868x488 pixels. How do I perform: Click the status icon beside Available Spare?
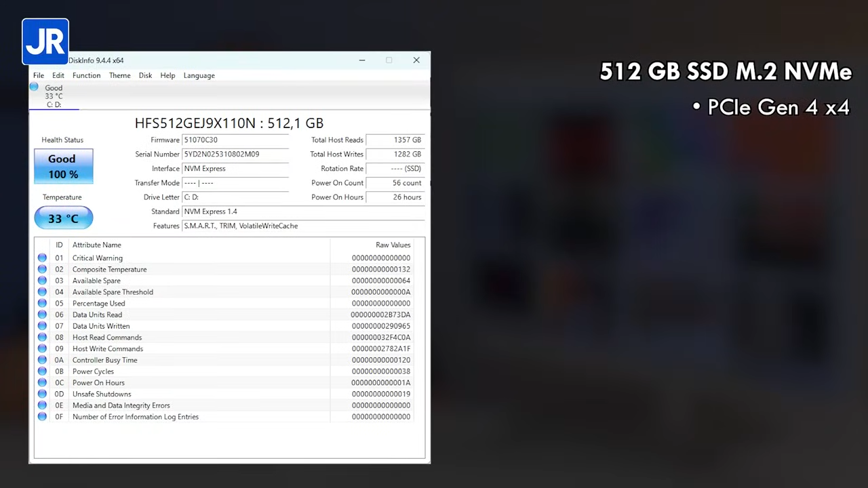click(42, 281)
